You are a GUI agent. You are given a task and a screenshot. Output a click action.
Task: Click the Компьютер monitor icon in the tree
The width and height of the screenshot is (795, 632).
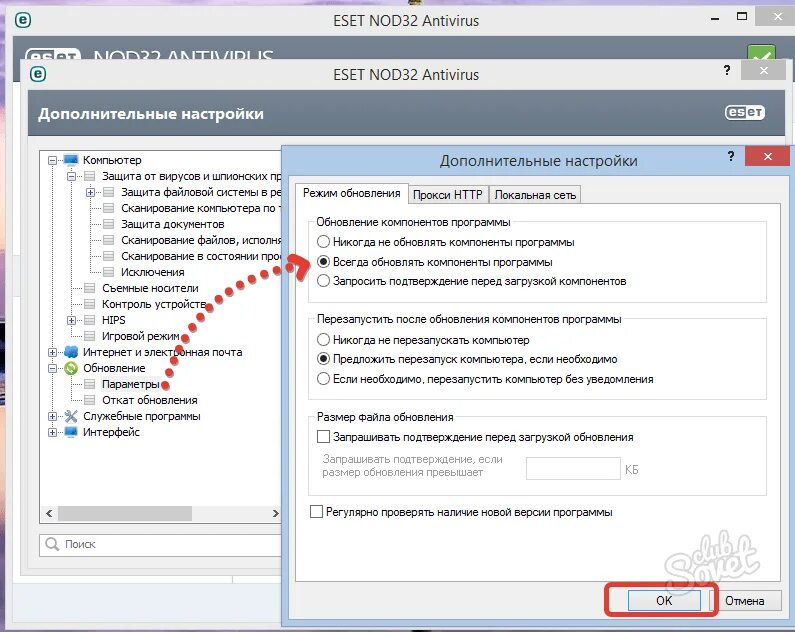pos(71,160)
